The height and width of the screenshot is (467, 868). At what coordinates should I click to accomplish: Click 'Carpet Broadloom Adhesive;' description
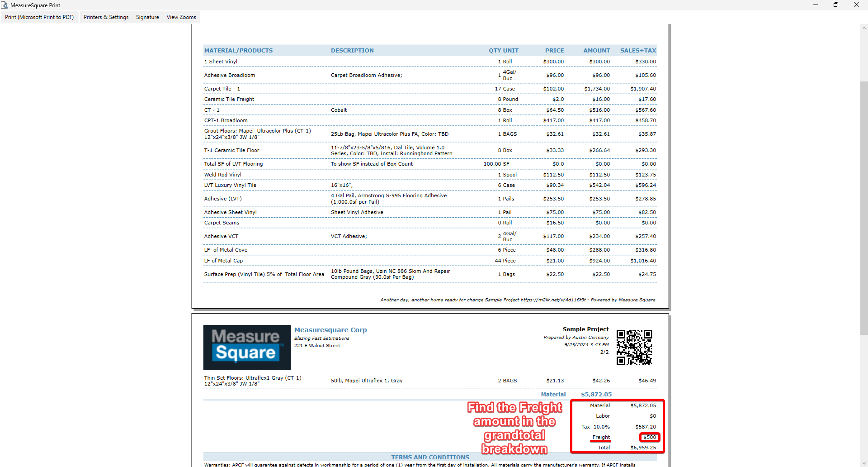(366, 75)
